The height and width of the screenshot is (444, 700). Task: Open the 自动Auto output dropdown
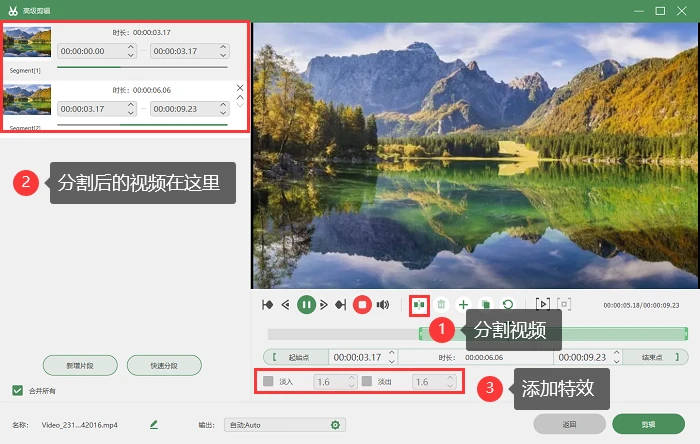point(284,425)
